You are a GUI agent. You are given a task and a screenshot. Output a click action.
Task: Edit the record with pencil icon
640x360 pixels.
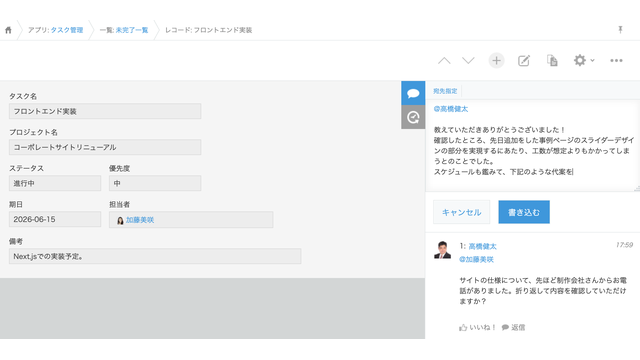[524, 61]
